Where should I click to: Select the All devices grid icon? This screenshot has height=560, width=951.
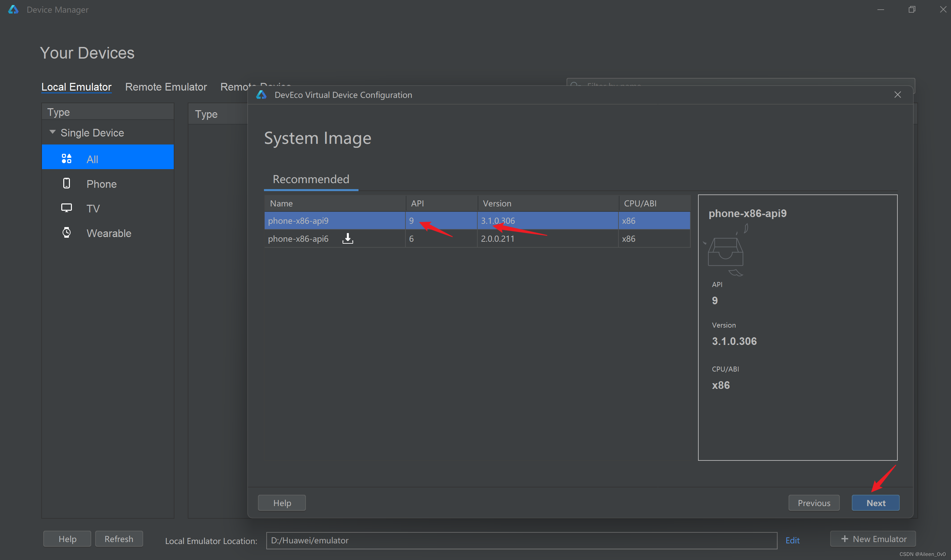tap(67, 159)
